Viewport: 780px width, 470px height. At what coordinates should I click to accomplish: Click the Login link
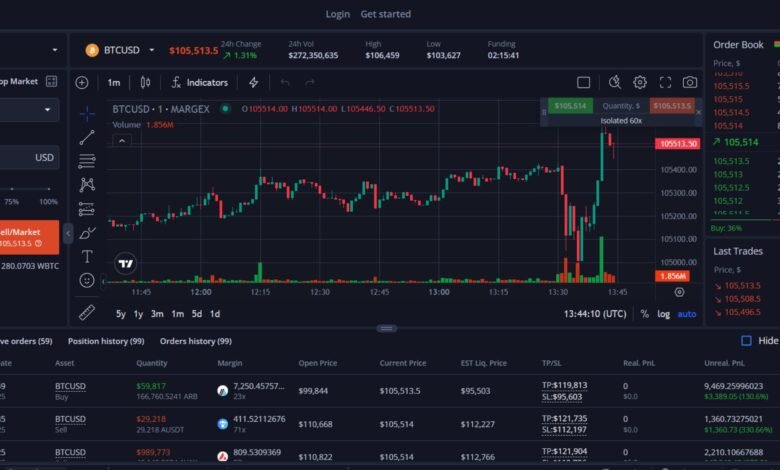click(338, 14)
